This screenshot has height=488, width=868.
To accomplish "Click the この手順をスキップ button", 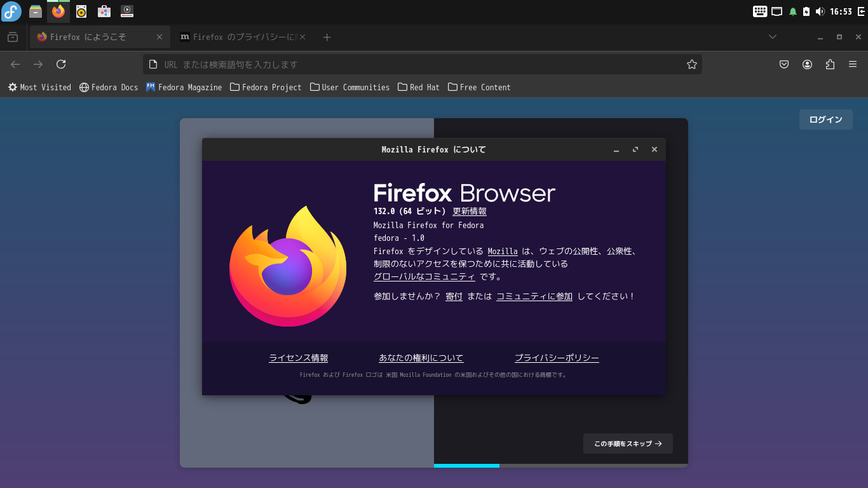I will [x=628, y=444].
